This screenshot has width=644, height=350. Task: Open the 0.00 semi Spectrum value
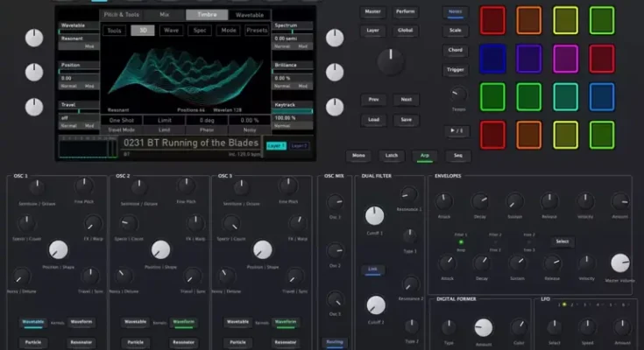(x=293, y=38)
